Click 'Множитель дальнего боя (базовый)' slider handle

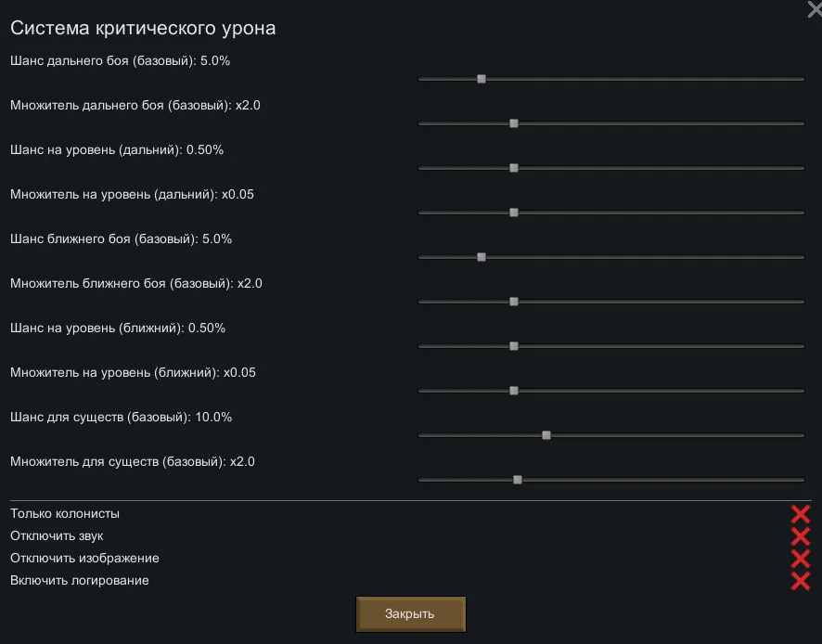513,123
